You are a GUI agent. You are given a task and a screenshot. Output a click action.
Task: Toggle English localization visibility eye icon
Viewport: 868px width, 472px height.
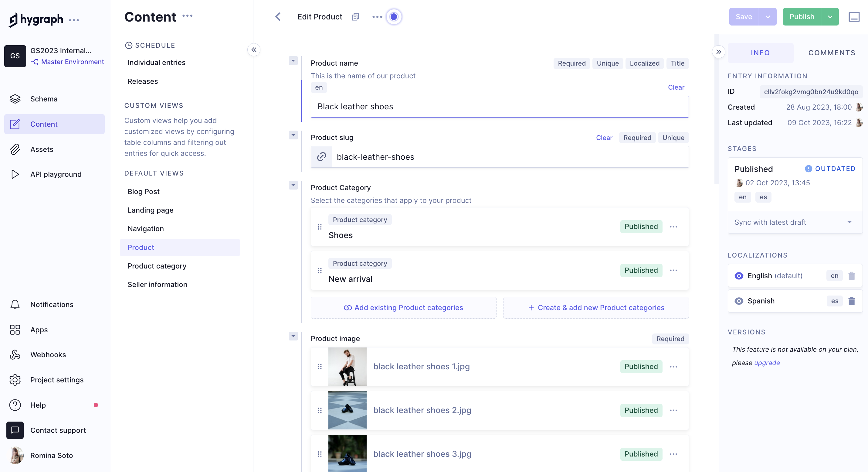coord(738,275)
